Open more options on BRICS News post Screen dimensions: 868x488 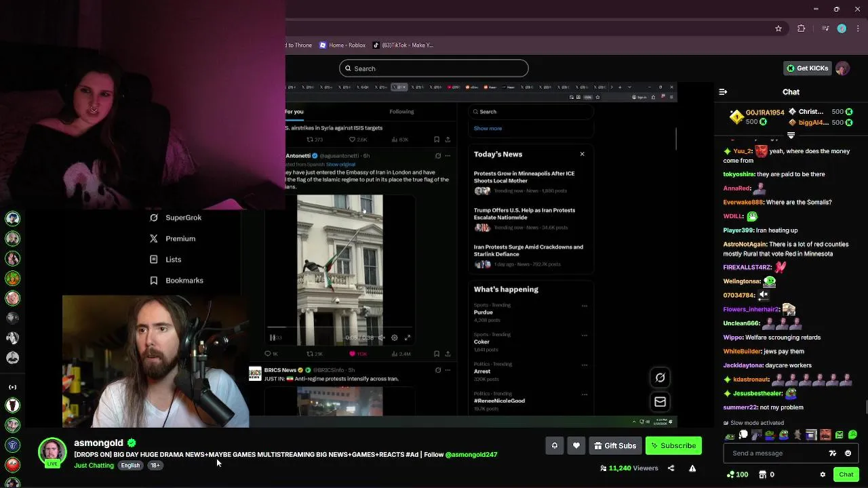[x=448, y=370]
